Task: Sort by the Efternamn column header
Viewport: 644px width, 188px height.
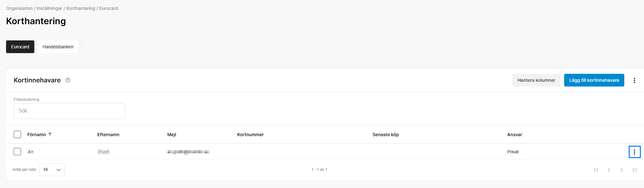Action: 108,135
